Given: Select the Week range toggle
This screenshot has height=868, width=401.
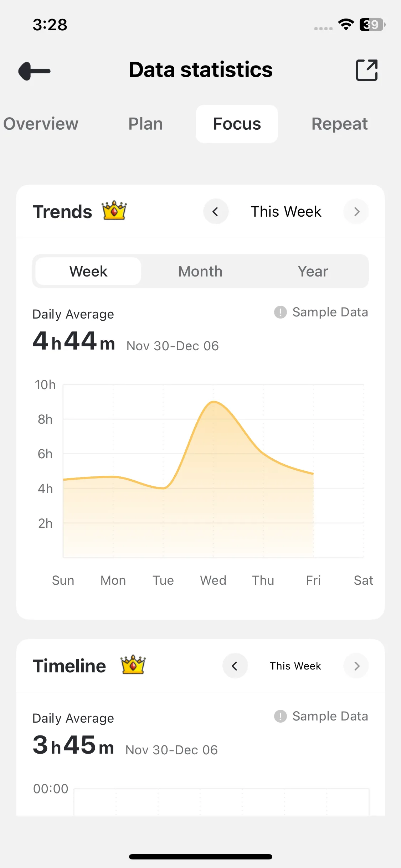Looking at the screenshot, I should (88, 271).
